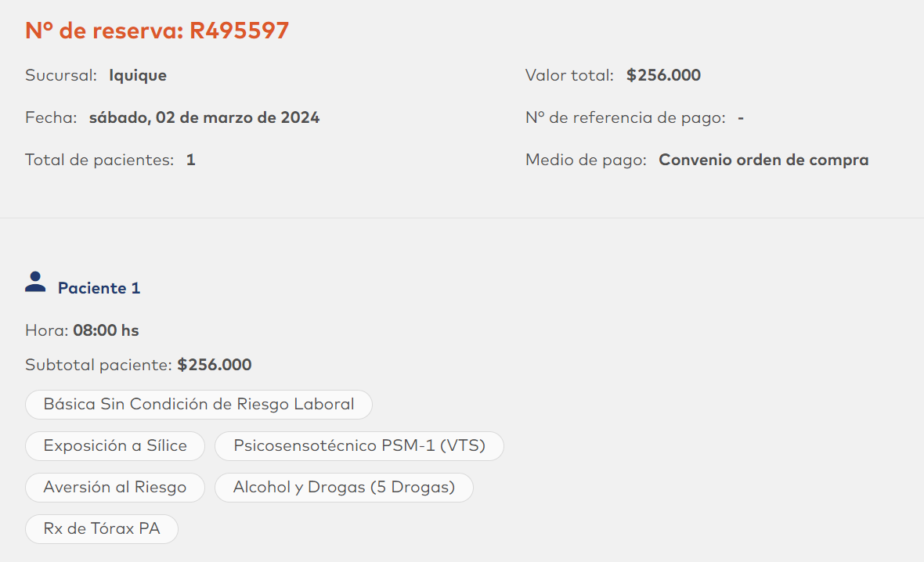Click the Paciente 1 person icon

click(x=35, y=283)
